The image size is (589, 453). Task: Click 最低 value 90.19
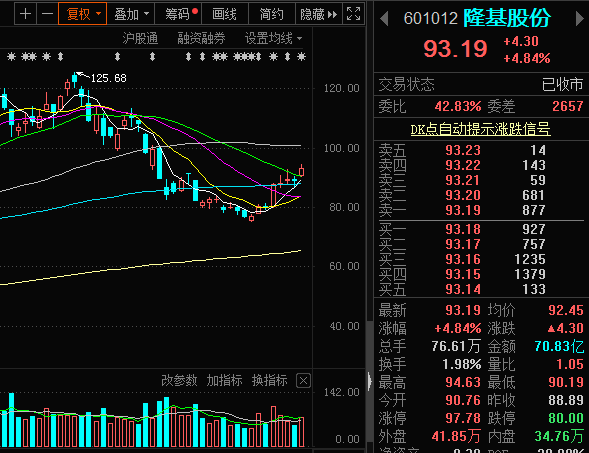566,382
